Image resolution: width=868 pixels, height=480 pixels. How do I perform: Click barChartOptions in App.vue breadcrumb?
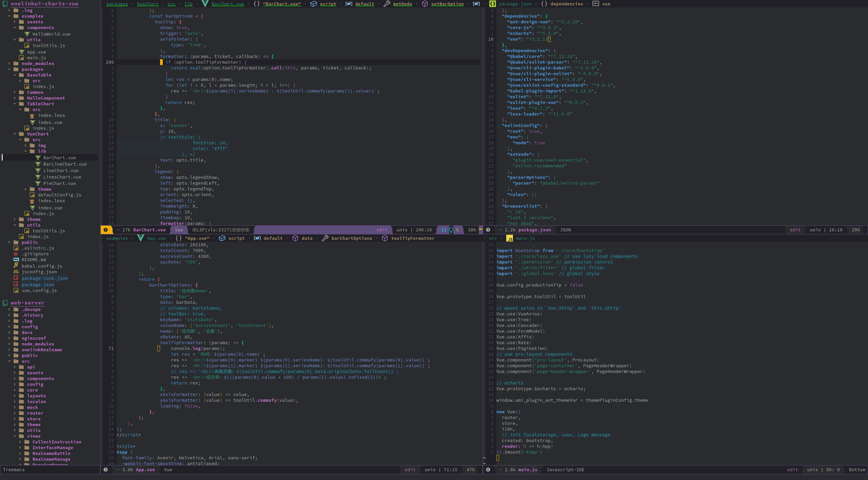click(352, 238)
